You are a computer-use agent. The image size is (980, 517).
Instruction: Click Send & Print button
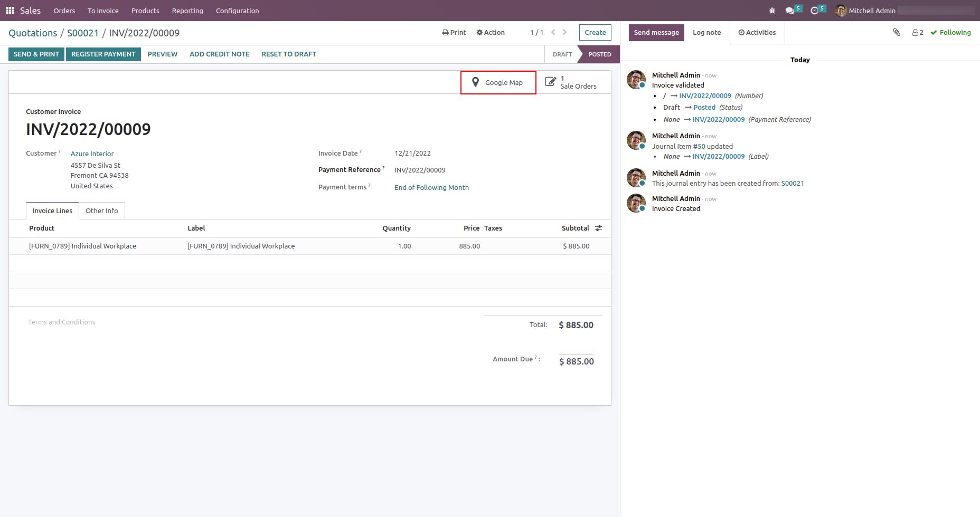[36, 54]
